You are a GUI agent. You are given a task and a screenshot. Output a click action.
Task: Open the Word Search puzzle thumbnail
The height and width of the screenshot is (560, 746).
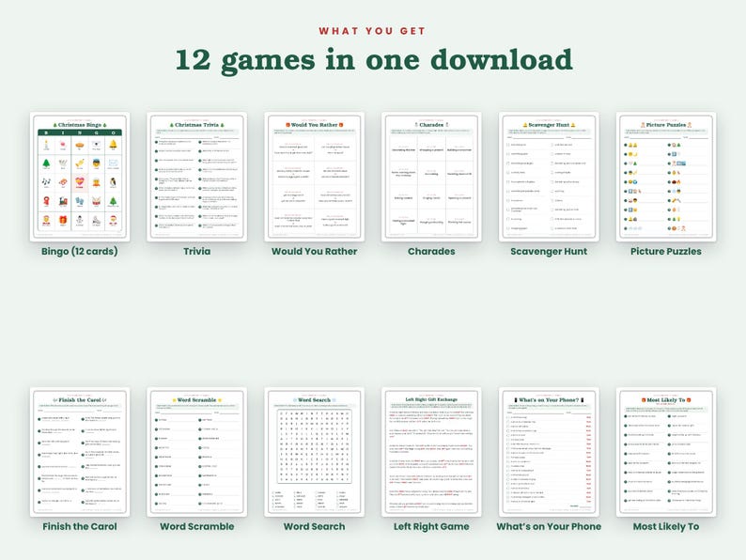[314, 452]
